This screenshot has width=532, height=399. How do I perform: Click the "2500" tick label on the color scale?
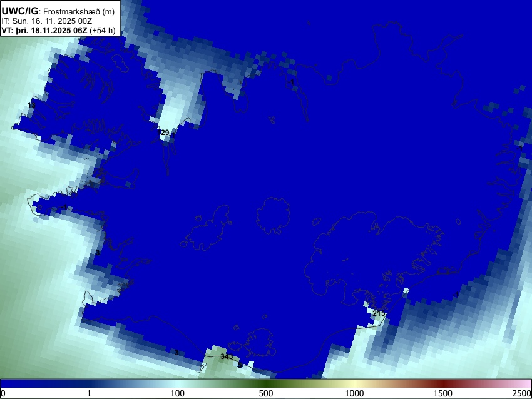(522, 393)
